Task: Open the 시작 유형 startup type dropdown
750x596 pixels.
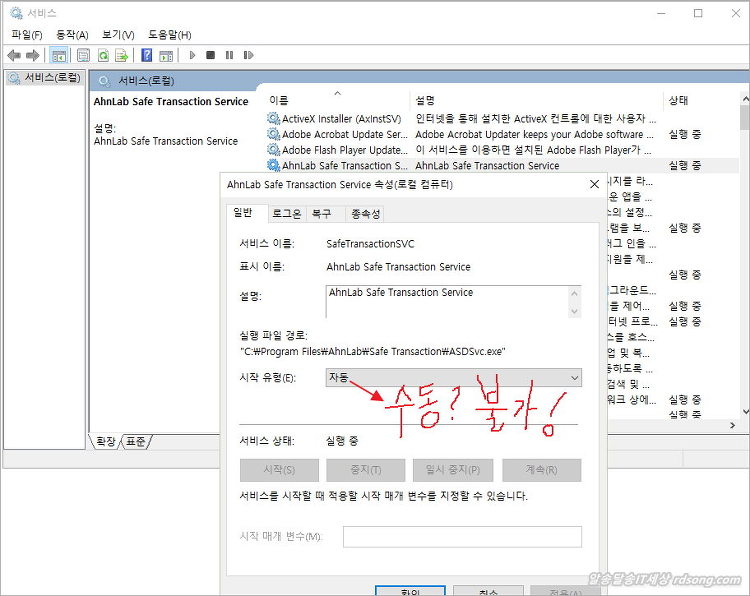Action: (454, 377)
